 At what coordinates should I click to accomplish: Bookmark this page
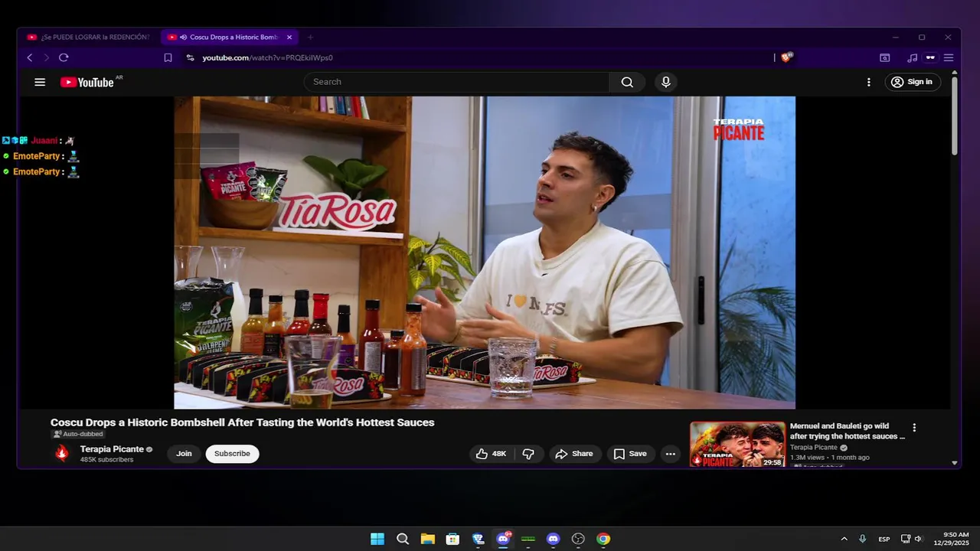(x=168, y=57)
